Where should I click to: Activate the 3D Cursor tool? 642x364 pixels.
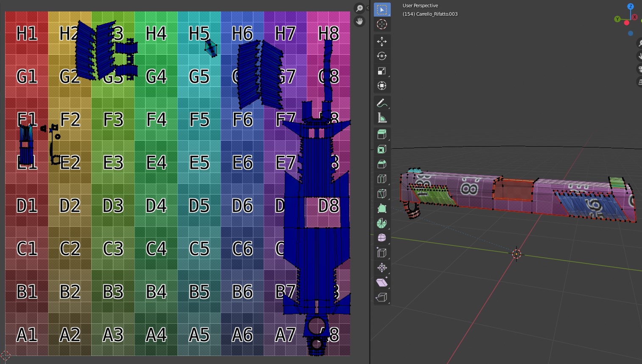(382, 25)
